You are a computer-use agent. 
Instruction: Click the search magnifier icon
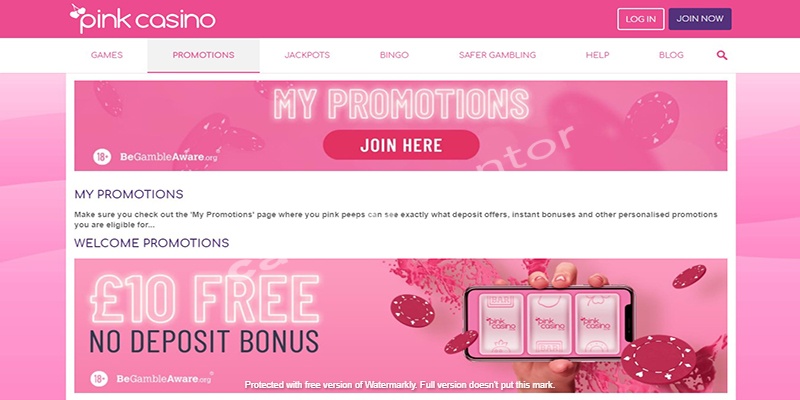(x=721, y=55)
